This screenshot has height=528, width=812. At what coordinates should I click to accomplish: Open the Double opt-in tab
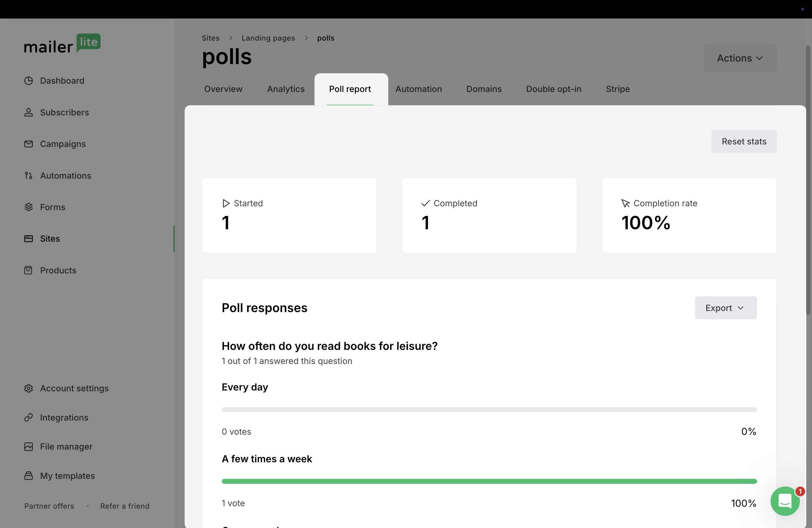(x=553, y=89)
